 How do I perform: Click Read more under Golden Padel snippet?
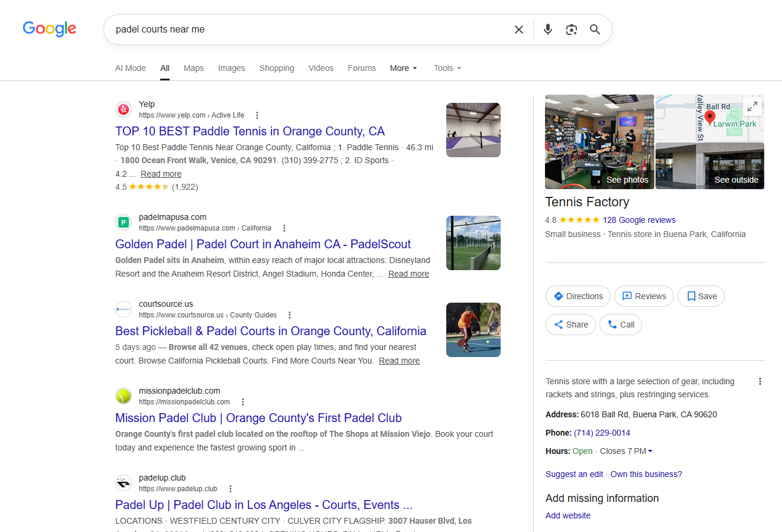[408, 274]
